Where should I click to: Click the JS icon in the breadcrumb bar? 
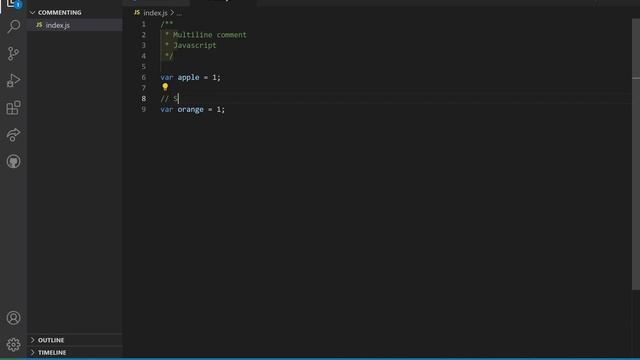(137, 13)
